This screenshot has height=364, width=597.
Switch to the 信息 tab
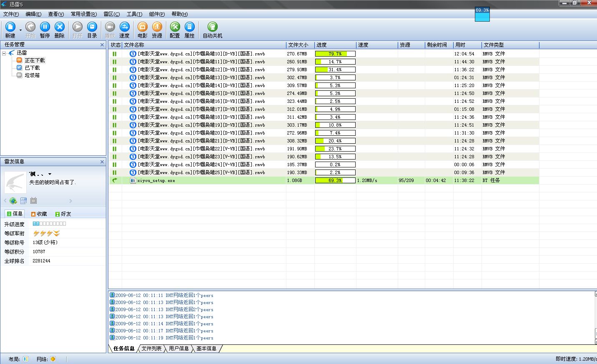point(15,214)
